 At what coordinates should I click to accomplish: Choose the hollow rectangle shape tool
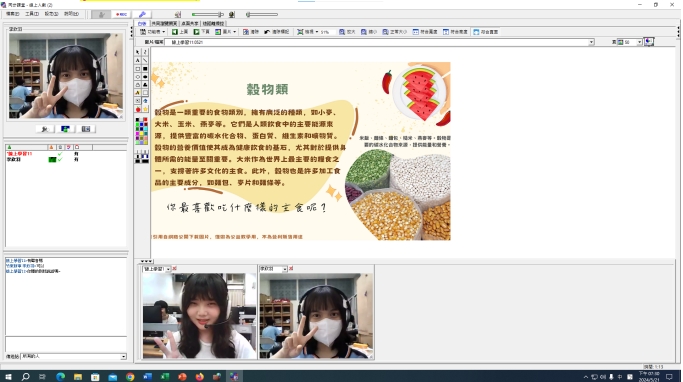click(x=138, y=68)
